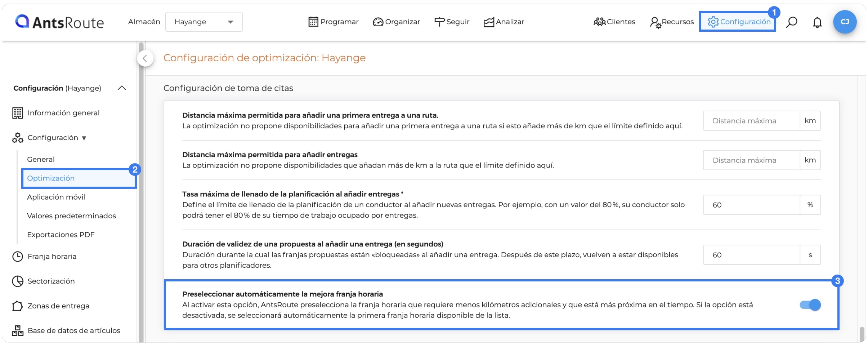Click the Sectorización pie icon
This screenshot has width=868, height=347.
click(18, 281)
